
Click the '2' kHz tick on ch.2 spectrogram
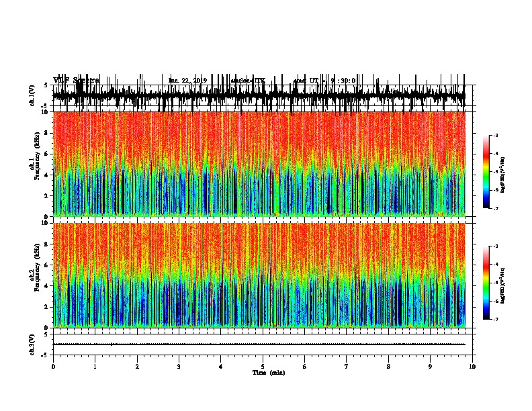[x=46, y=307]
